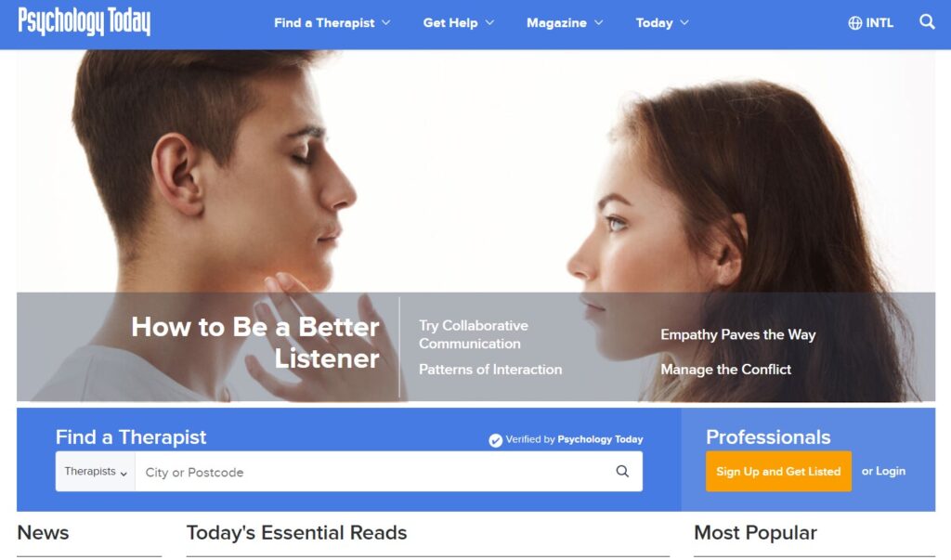This screenshot has height=560, width=951.
Task: Open Empathy Paves the Way article
Action: (737, 335)
